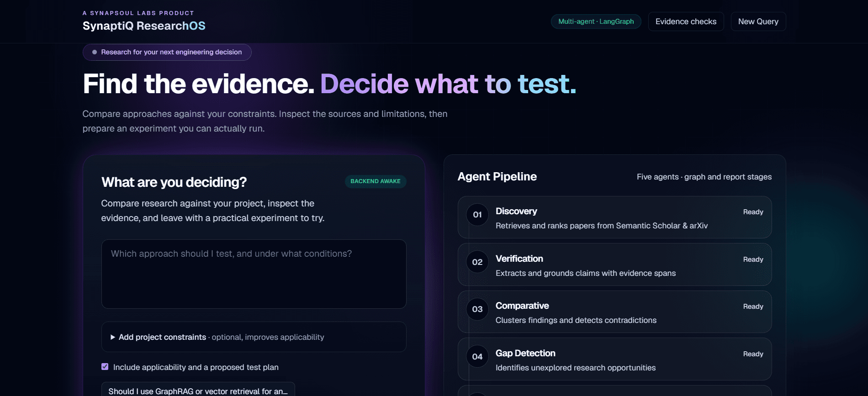Click the 01 Discovery step badge
868x396 pixels.
pyautogui.click(x=477, y=215)
